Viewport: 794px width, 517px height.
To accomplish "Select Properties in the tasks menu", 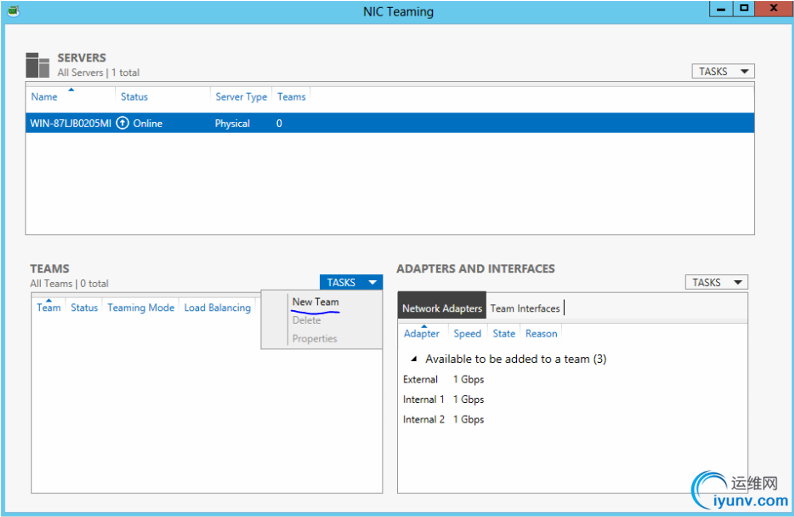I will pyautogui.click(x=314, y=338).
